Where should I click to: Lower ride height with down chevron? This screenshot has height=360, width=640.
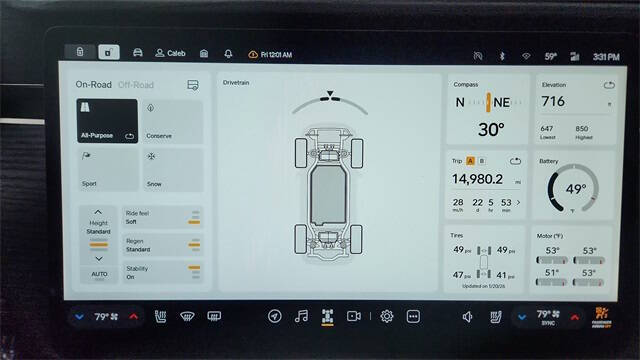pyautogui.click(x=99, y=259)
